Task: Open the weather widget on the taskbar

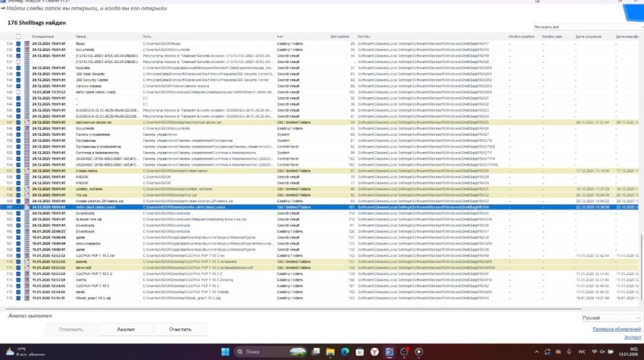Action: click(x=26, y=352)
